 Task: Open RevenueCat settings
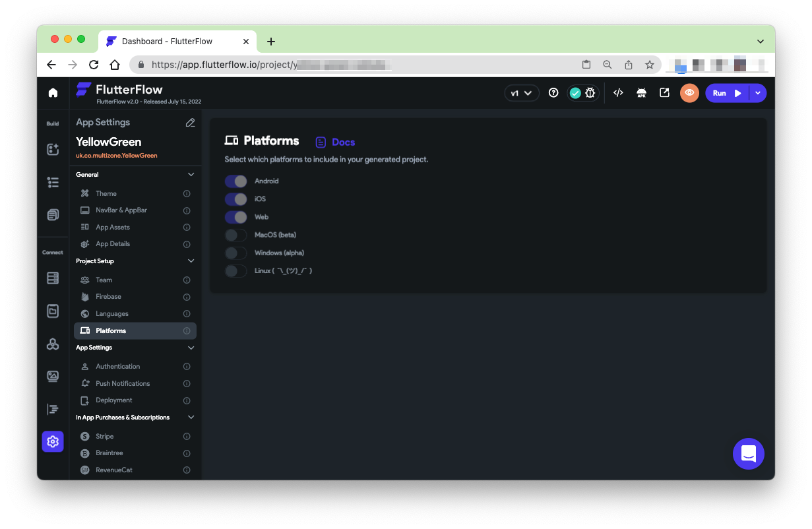[135, 470]
